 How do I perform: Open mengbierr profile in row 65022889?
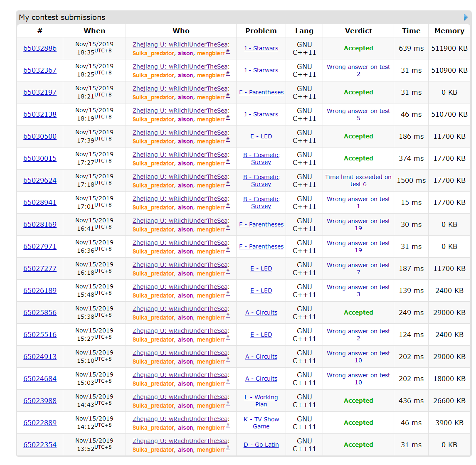[x=210, y=428]
